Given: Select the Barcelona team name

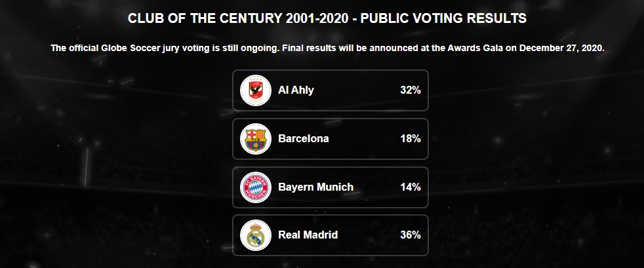Looking at the screenshot, I should 304,139.
